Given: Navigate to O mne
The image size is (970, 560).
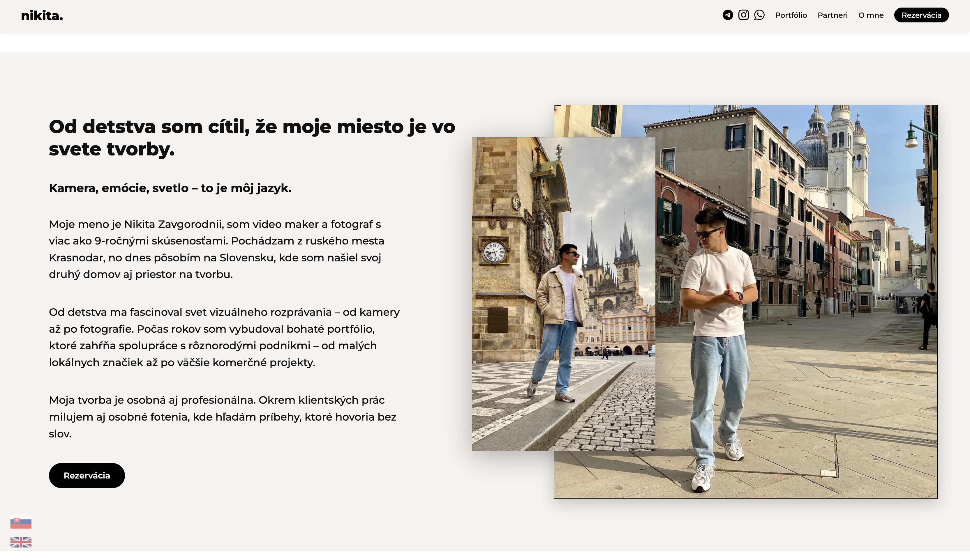Looking at the screenshot, I should 871,15.
